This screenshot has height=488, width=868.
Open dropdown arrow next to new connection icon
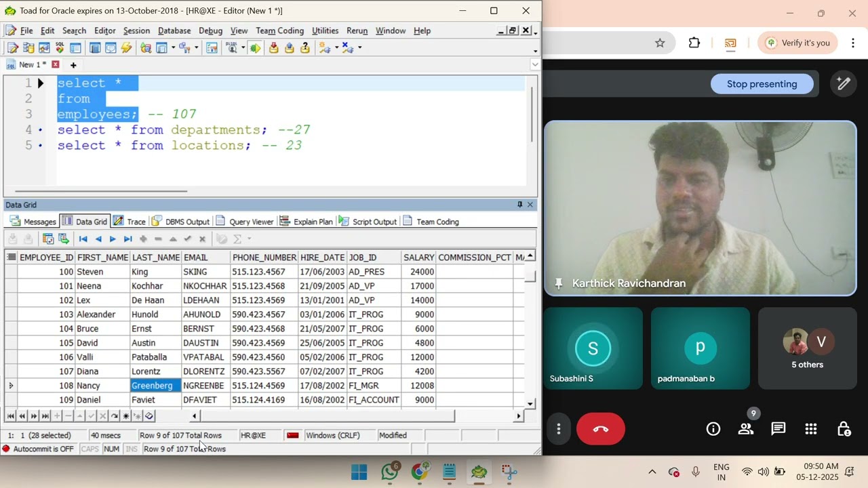point(336,48)
